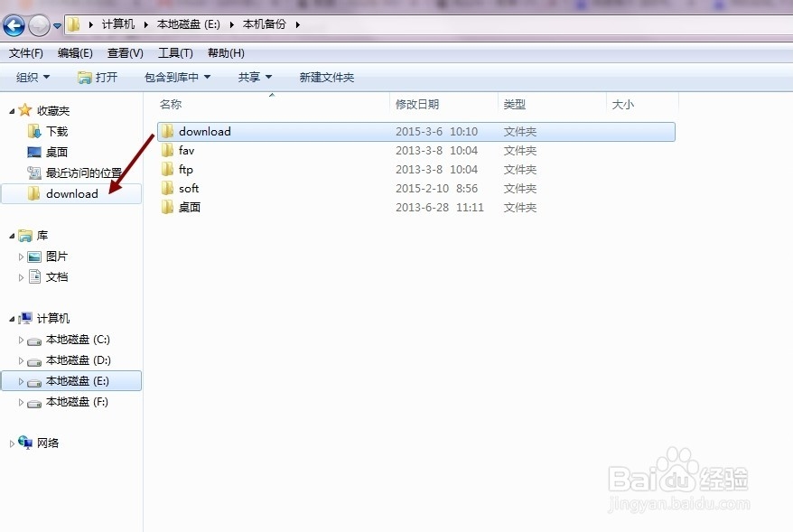Open recent pages dropdown next to Forward
Screen dimensions: 793x532
click(x=57, y=26)
